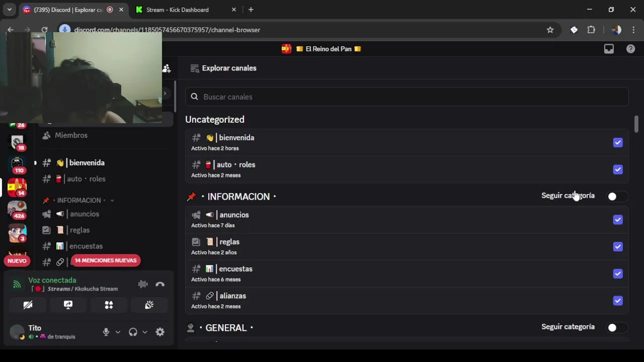Screen dimensions: 644x362
Task: Open headphones output options arrow
Action: [x=145, y=332]
